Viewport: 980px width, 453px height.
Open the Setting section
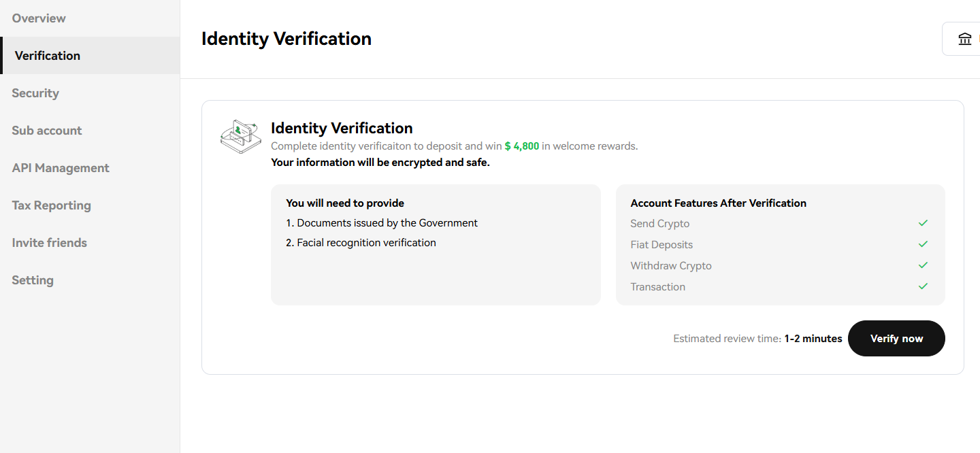click(32, 280)
